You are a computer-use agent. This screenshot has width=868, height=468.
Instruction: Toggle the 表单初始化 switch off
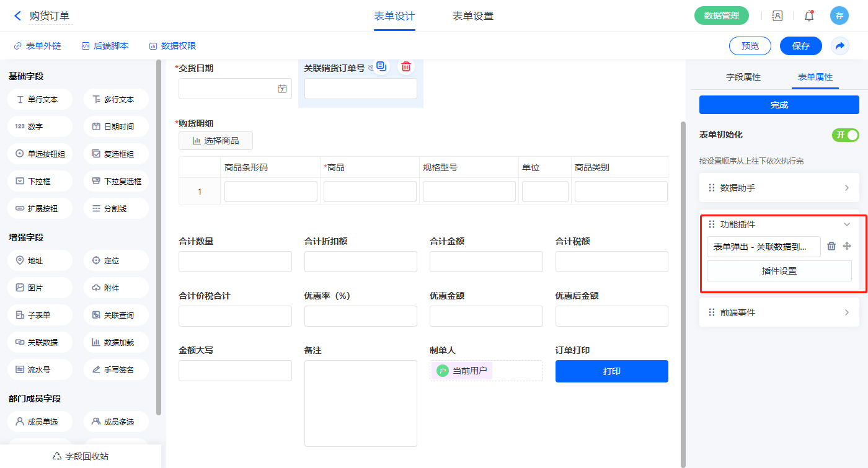pyautogui.click(x=845, y=135)
